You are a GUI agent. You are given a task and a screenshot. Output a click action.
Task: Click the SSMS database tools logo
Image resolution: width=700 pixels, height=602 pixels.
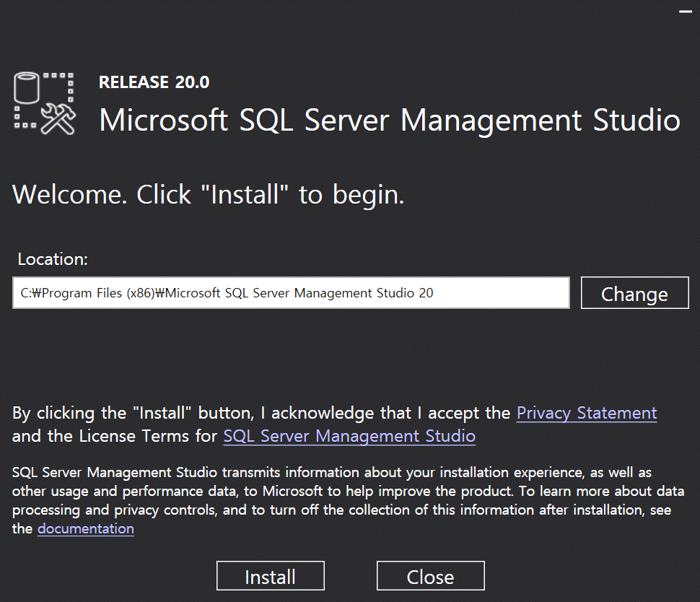pyautogui.click(x=44, y=104)
